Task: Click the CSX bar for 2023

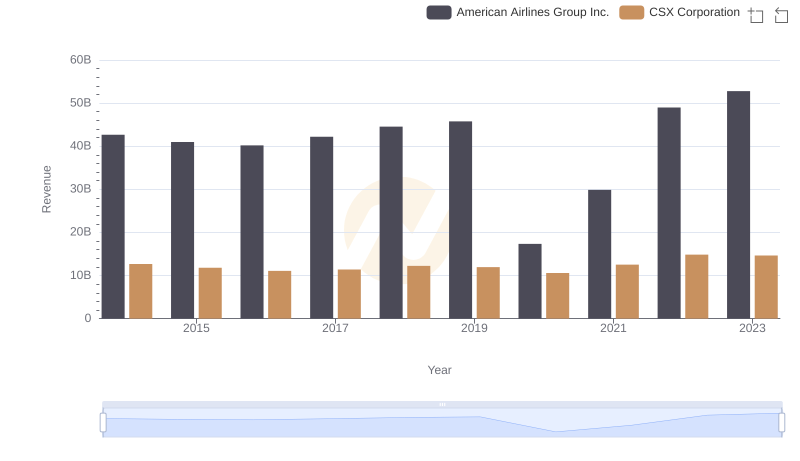Action: point(766,287)
